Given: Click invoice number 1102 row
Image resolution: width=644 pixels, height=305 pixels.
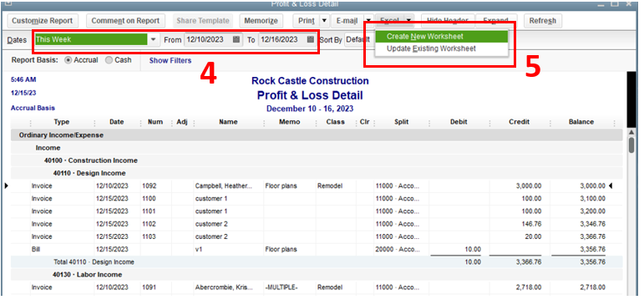Looking at the screenshot, I should (x=317, y=224).
